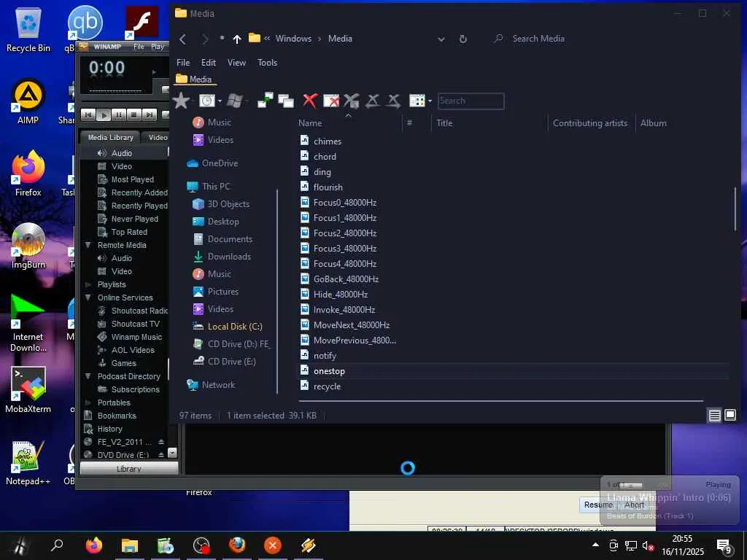Click the file list horizontal scrollbar
747x560 pixels.
point(500,401)
